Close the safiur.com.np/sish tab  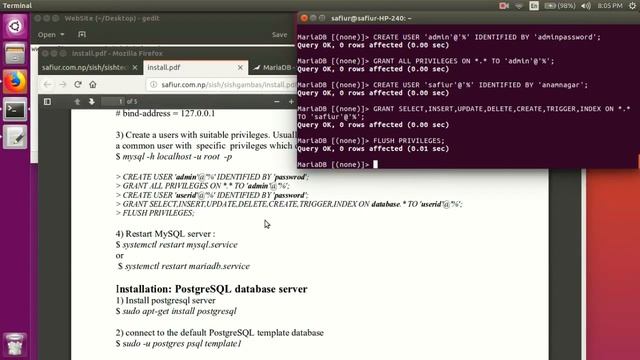click(135, 67)
